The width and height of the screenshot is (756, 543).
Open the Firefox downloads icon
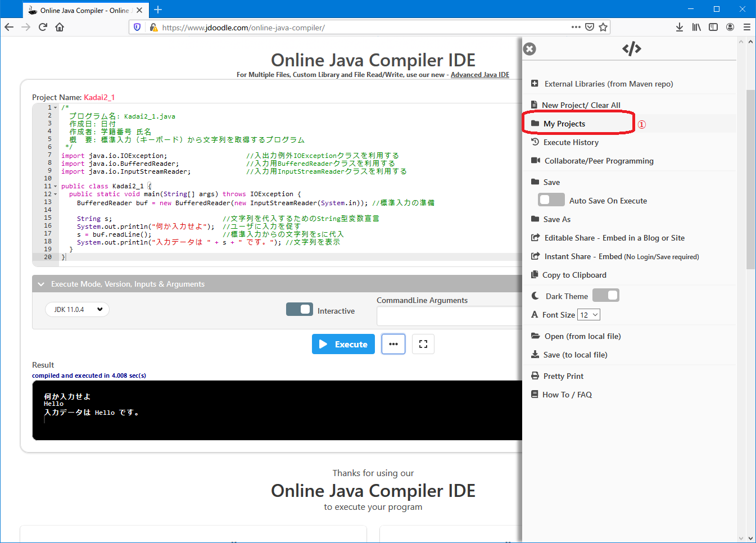tap(680, 27)
